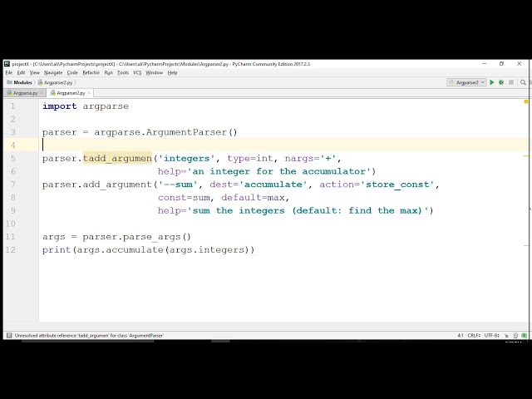The width and height of the screenshot is (532, 399).
Task: Click line number 12 in the gutter
Action: 10,250
